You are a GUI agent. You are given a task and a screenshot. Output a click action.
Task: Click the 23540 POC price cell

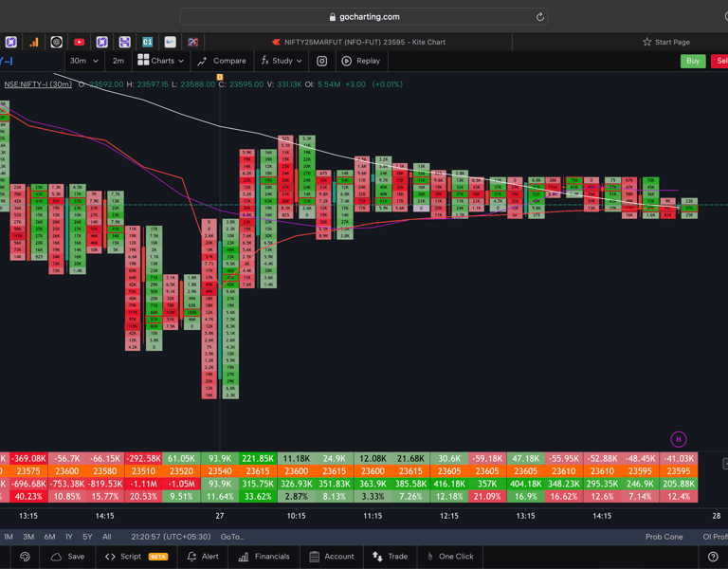(x=220, y=471)
